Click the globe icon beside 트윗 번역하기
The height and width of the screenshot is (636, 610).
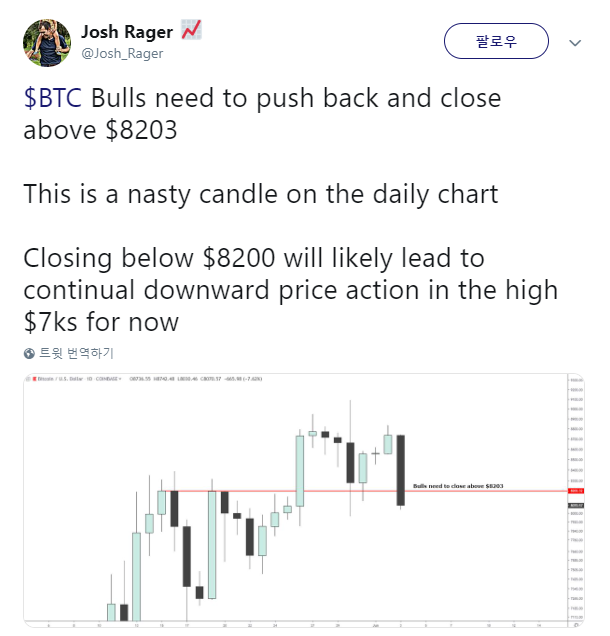tap(29, 354)
